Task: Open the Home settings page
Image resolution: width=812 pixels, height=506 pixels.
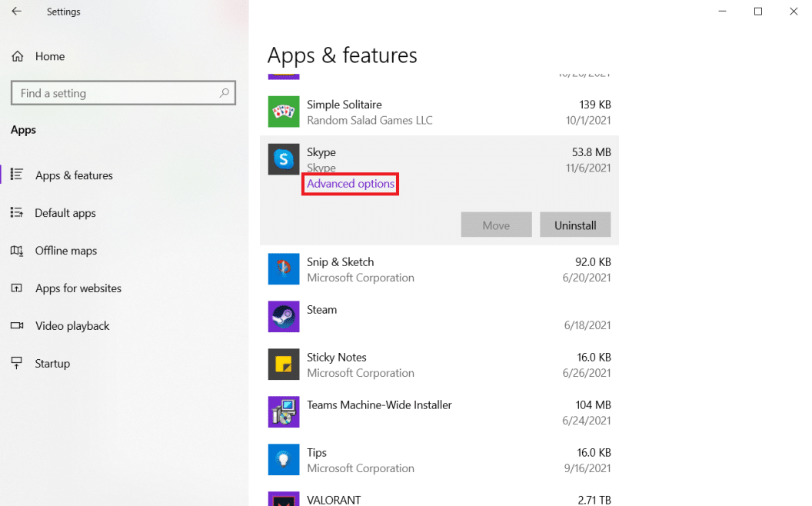Action: point(49,56)
